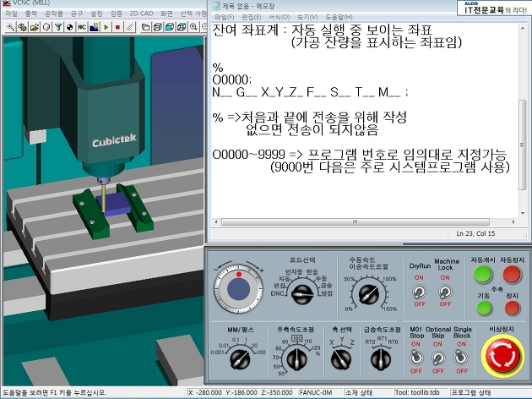The height and width of the screenshot is (399, 532).
Task: Click the gears settings toolbar icon
Action: pyautogui.click(x=23, y=27)
